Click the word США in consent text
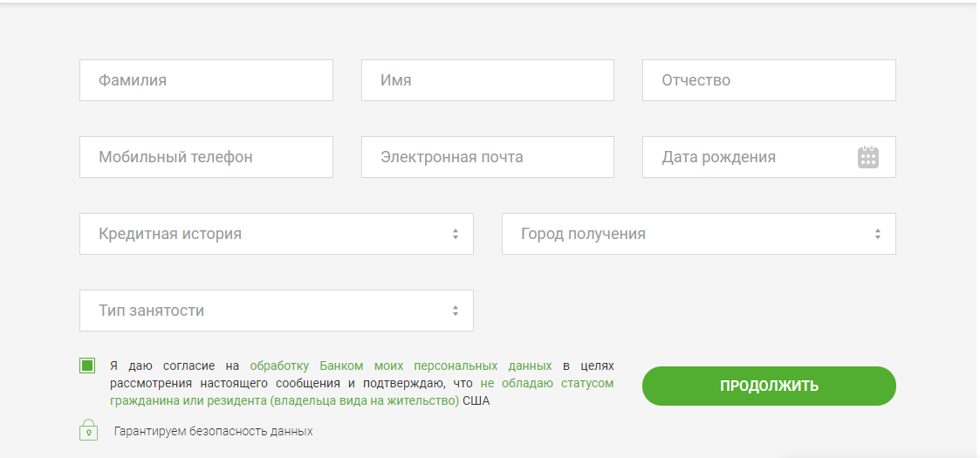Screen dimensions: 980x458 pyautogui.click(x=476, y=401)
